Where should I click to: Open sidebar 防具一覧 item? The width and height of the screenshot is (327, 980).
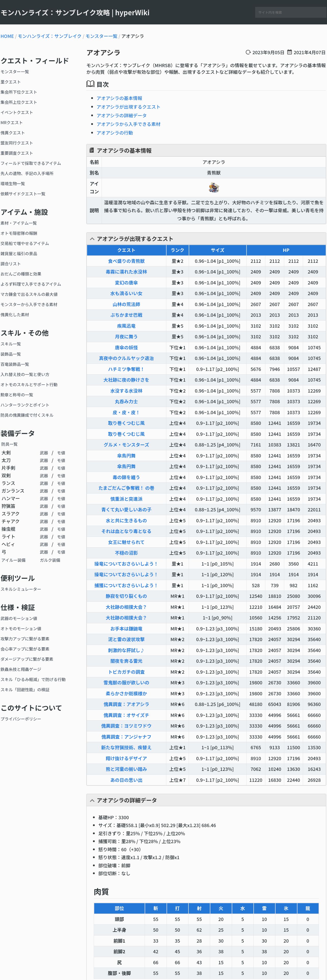[x=9, y=444]
